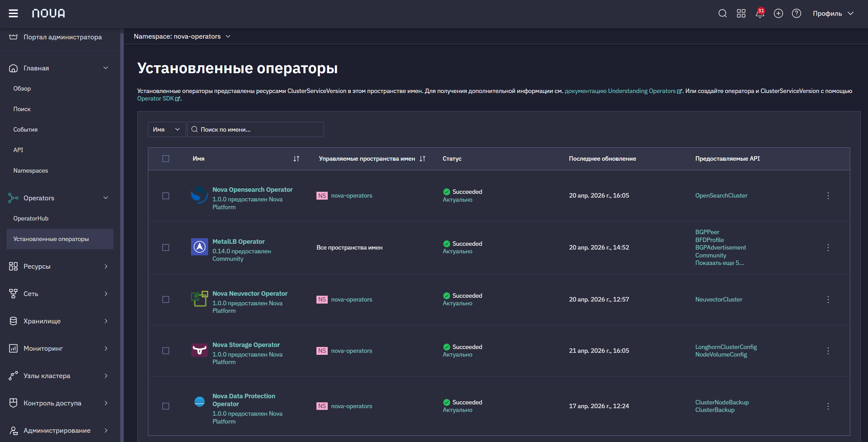Check the MetalLB Operator row checkbox
The image size is (868, 442).
click(x=166, y=247)
